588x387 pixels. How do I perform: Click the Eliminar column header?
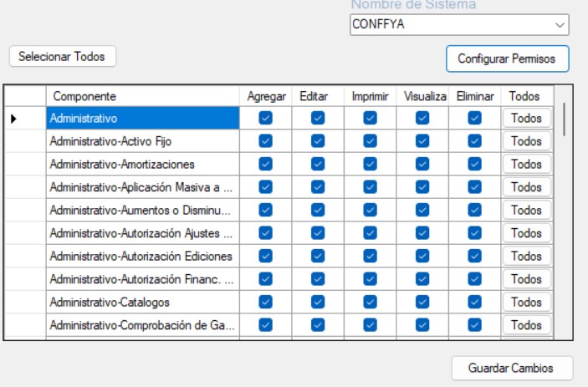(475, 96)
